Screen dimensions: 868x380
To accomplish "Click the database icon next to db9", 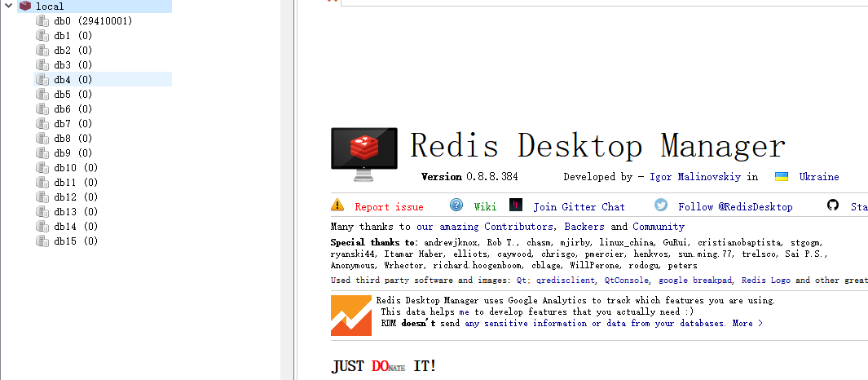I will (42, 152).
